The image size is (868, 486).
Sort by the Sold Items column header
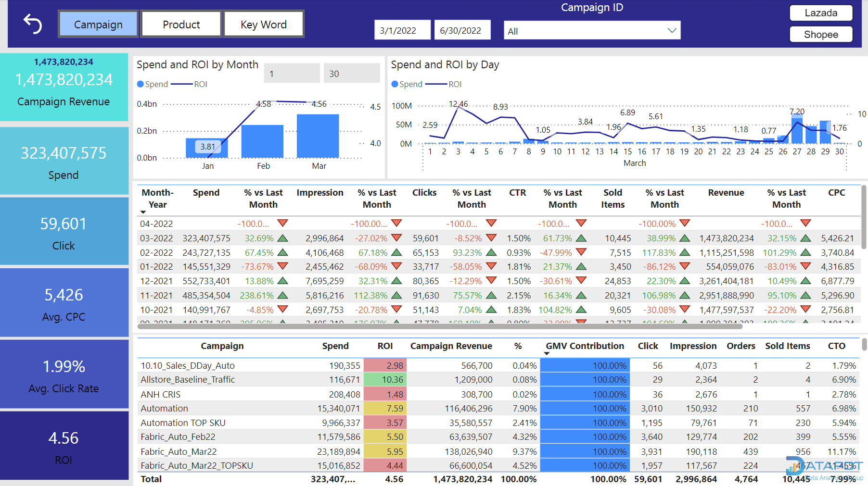point(613,198)
